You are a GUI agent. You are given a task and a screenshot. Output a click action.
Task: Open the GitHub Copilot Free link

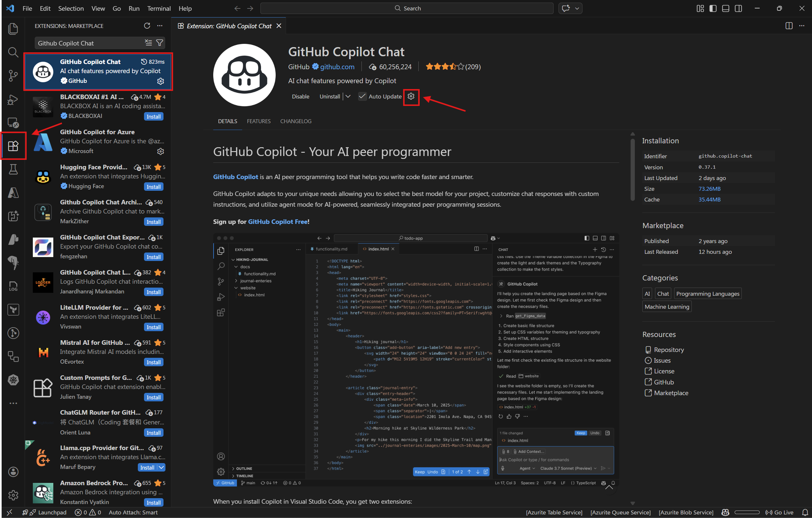tap(278, 222)
